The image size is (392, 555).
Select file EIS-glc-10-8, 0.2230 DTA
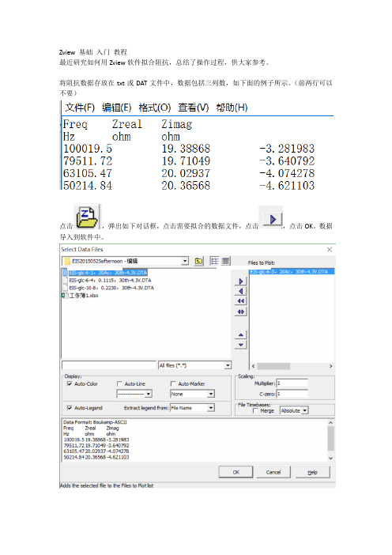click(111, 288)
